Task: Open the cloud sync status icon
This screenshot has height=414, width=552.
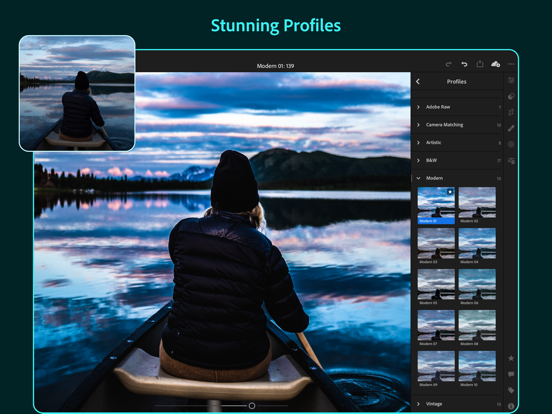Action: click(495, 64)
